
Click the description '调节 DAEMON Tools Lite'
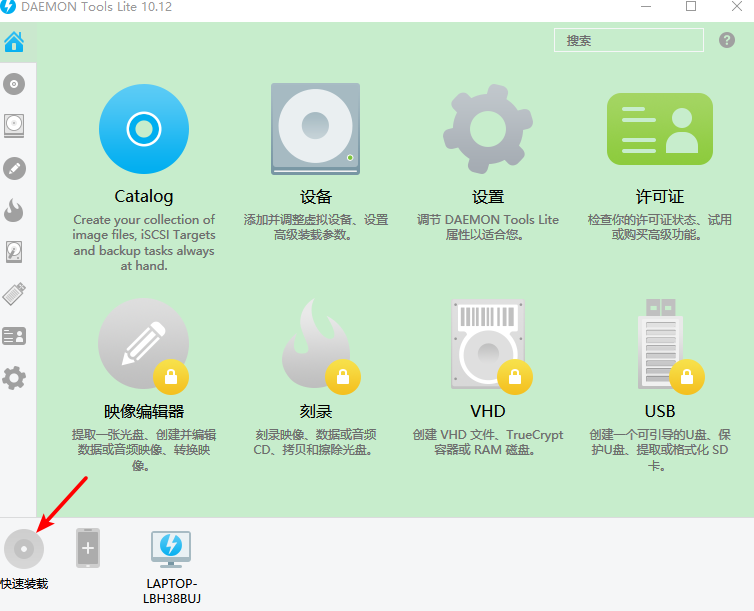(x=488, y=227)
